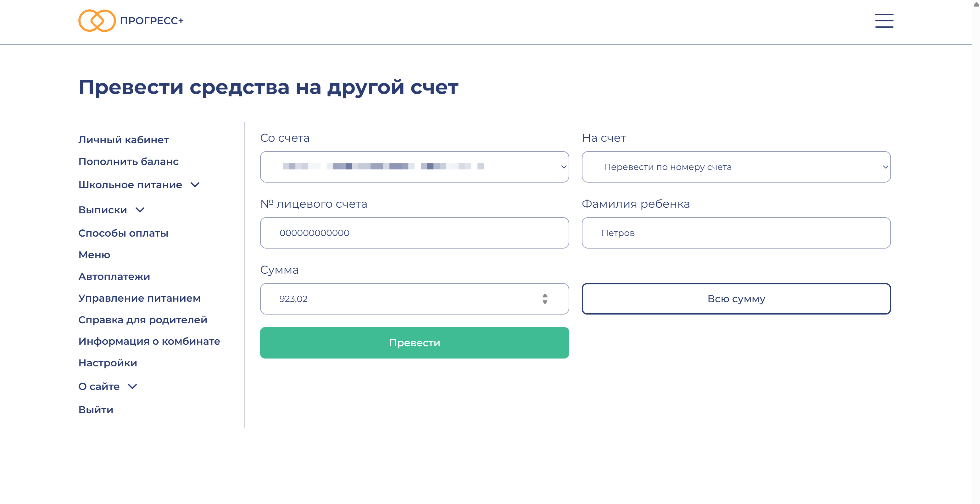This screenshot has height=504, width=980.
Task: Open the Со счета account dropdown
Action: tap(414, 167)
